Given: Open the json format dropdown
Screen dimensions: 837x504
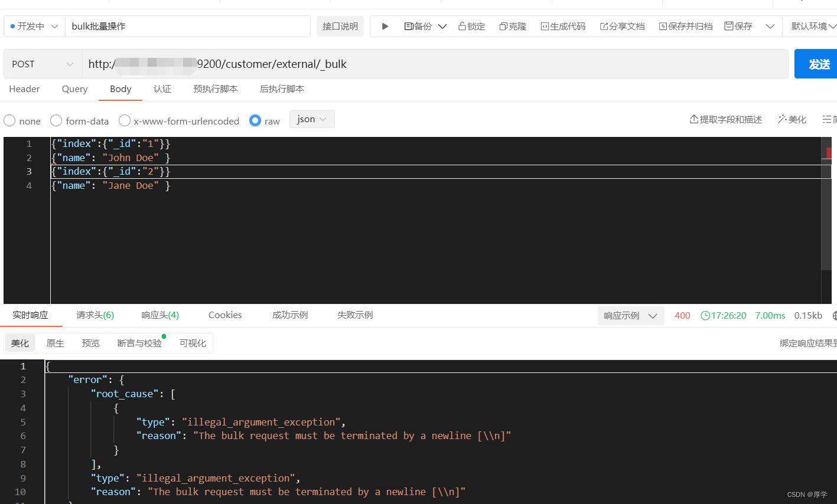Looking at the screenshot, I should (312, 119).
